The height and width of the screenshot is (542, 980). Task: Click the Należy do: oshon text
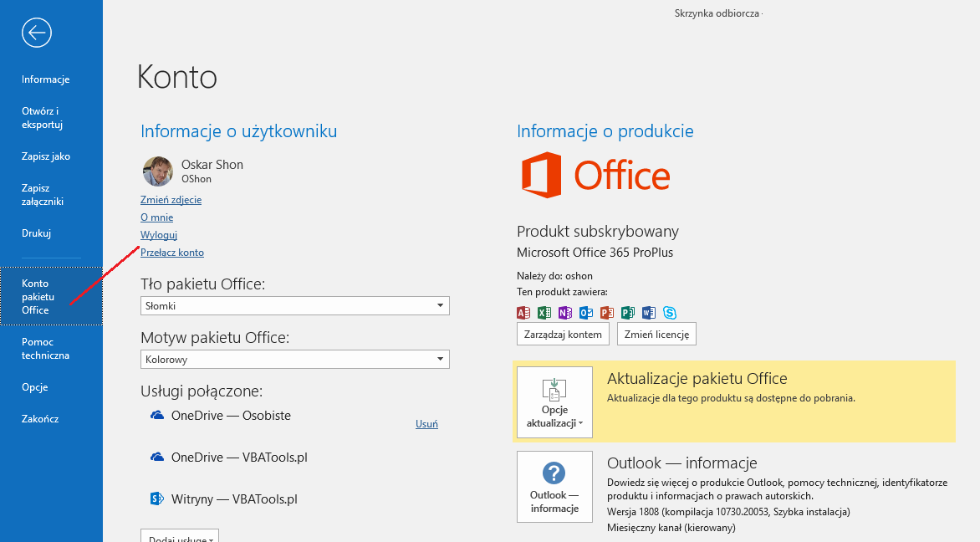tap(554, 276)
